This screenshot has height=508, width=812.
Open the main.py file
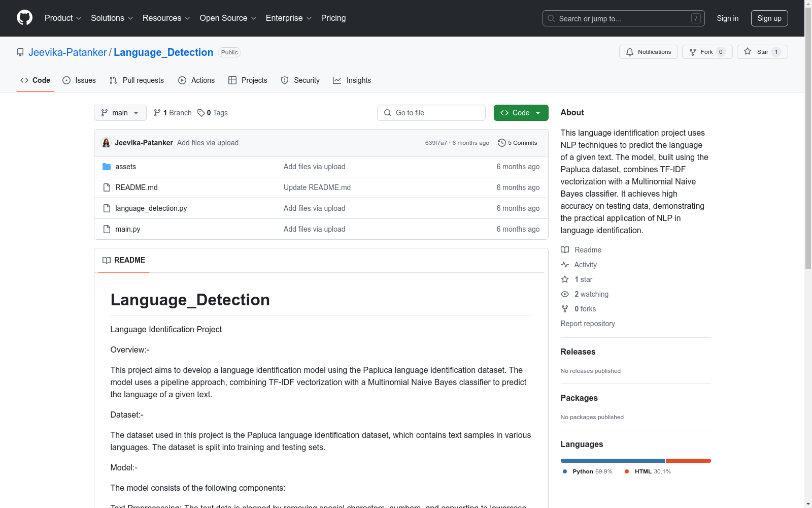pos(128,229)
